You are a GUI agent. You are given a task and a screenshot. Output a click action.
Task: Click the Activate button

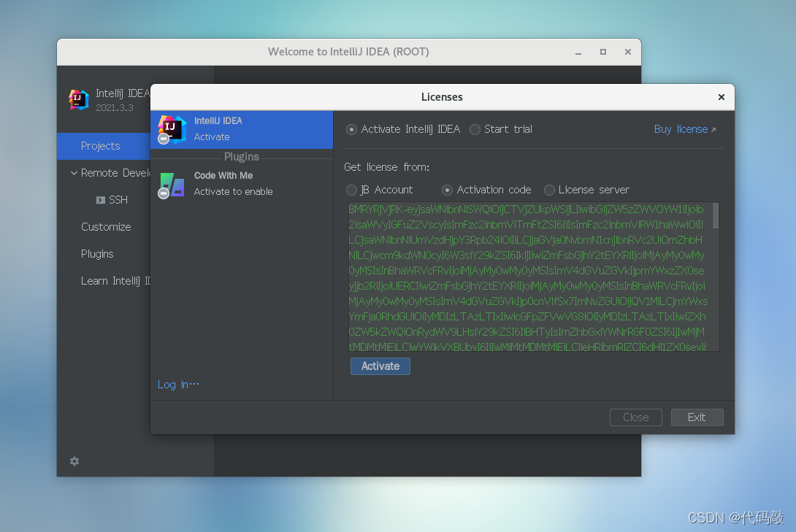tap(380, 366)
